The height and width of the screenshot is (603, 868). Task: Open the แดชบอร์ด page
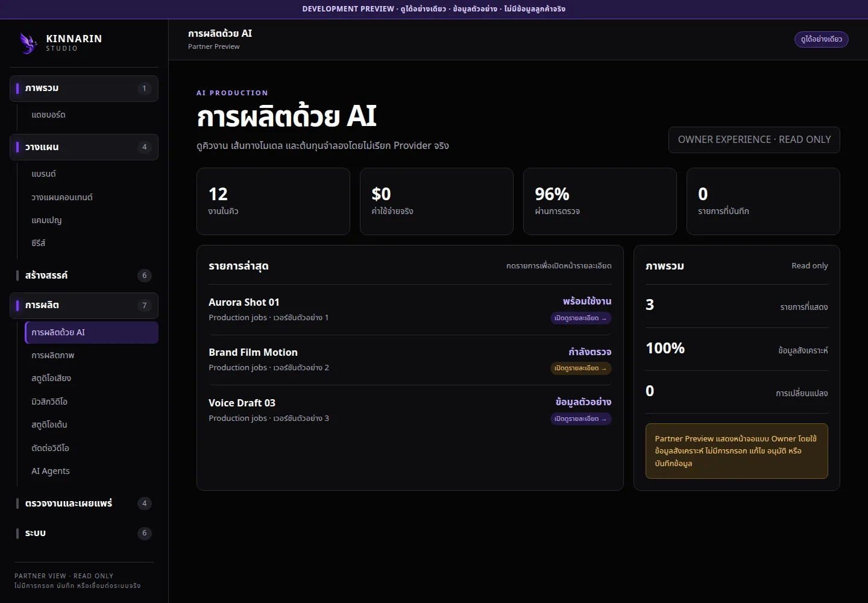[91, 115]
